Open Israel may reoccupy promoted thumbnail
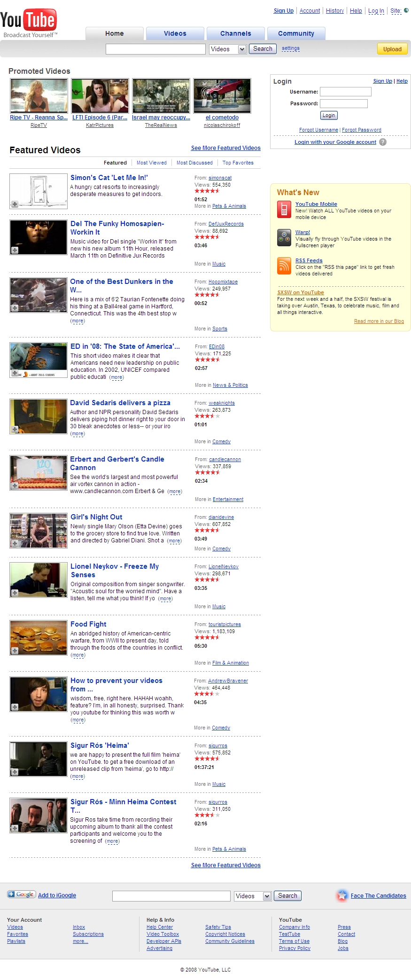Image resolution: width=411 pixels, height=980 pixels. click(161, 96)
